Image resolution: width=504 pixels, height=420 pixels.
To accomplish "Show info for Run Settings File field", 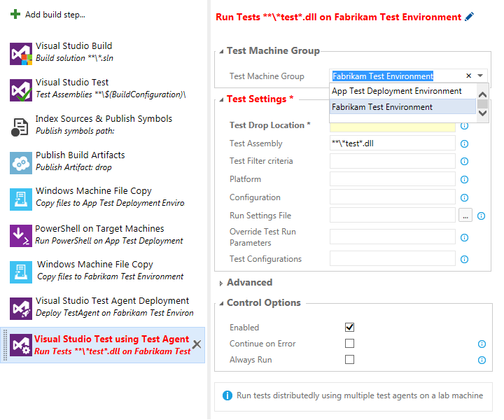I will tap(481, 216).
